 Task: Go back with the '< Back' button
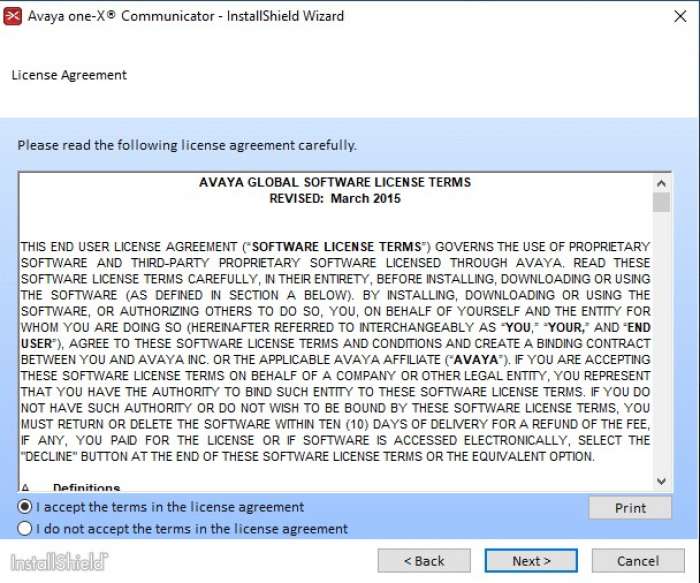[x=423, y=561]
